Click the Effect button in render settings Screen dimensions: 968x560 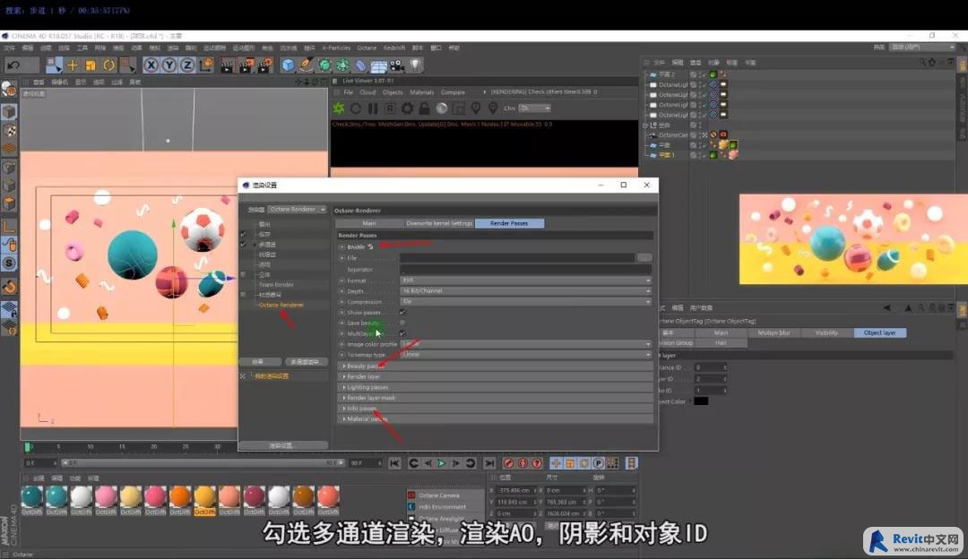click(x=258, y=362)
